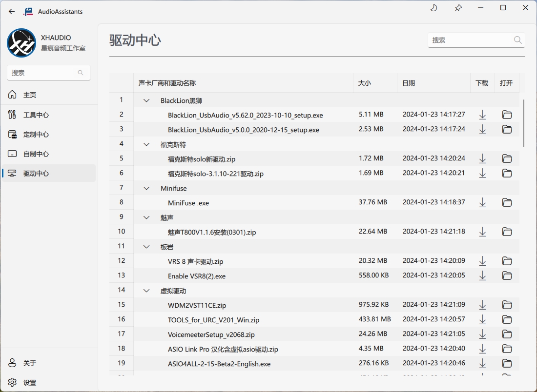Collapse the Minifuse group

[x=146, y=189]
